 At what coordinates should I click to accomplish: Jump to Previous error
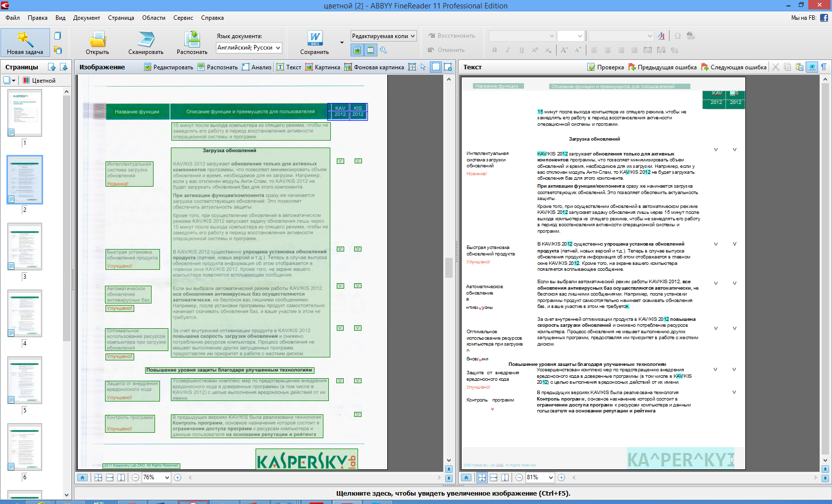[x=662, y=67]
